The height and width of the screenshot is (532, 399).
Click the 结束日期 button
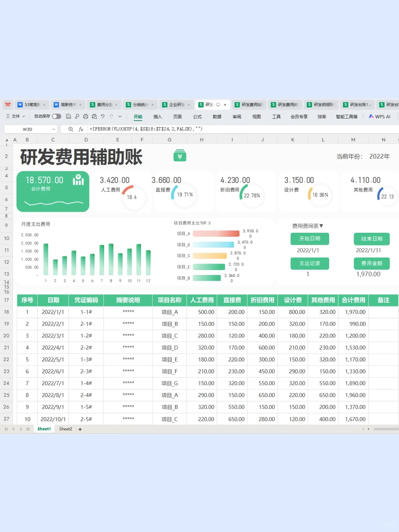click(x=371, y=239)
